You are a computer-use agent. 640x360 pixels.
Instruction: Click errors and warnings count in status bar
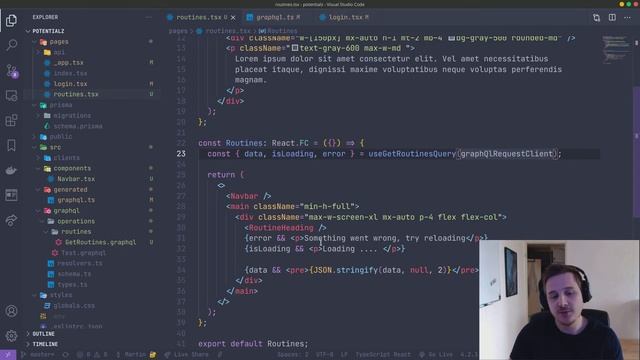(92, 355)
